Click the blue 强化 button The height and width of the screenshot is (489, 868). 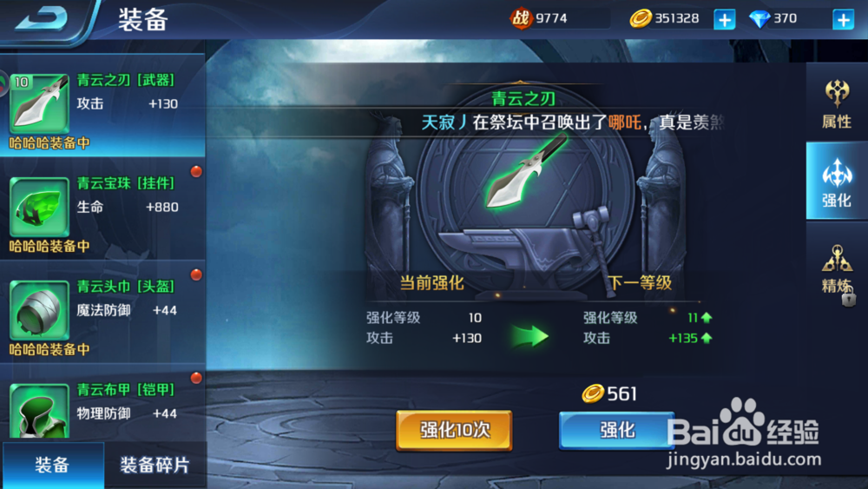pos(616,430)
